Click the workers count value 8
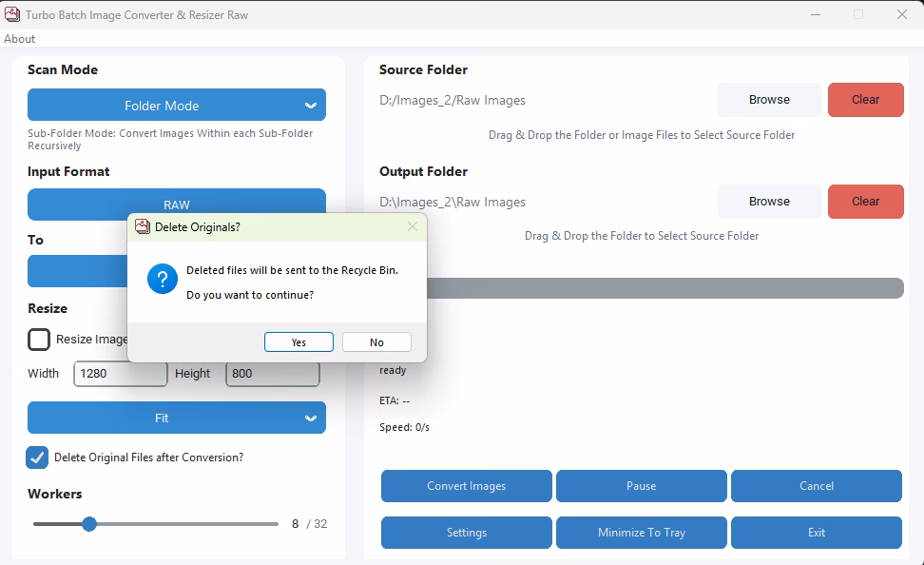Viewport: 924px width, 565px height. point(295,524)
